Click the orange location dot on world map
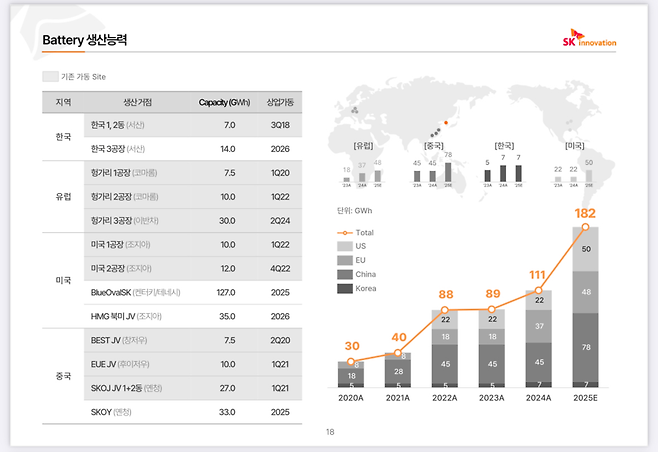658x452 pixels. 447,124
